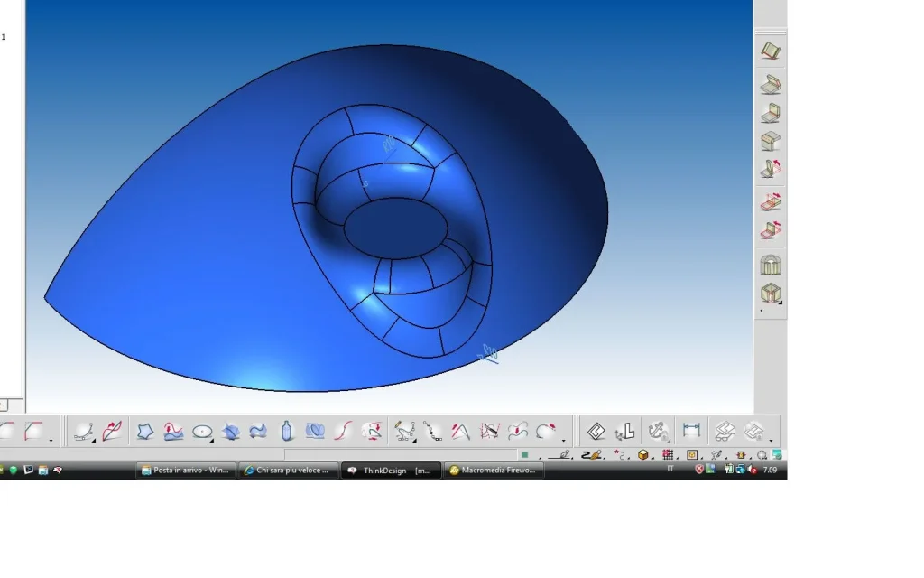The height and width of the screenshot is (578, 924).
Task: Switch to Macromedia Fireworks taskbar button
Action: pyautogui.click(x=494, y=470)
